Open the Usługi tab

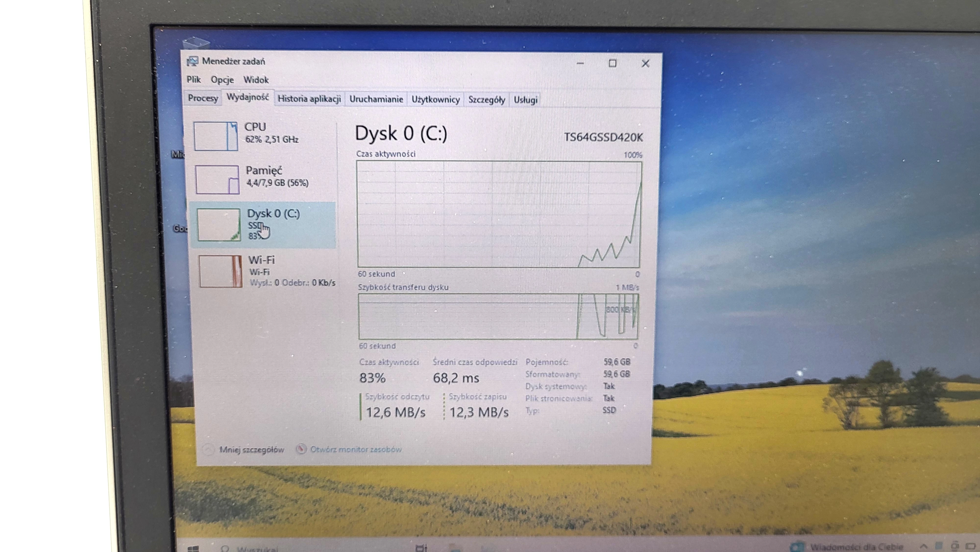(525, 100)
